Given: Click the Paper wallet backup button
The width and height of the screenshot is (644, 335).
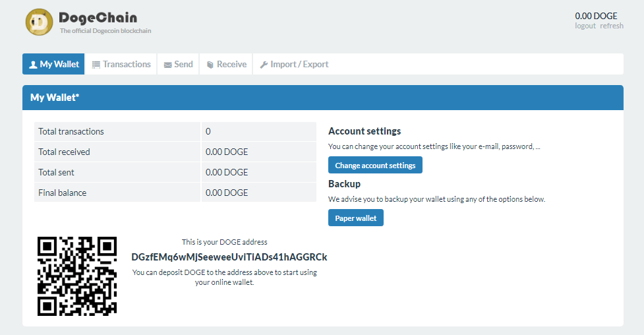Looking at the screenshot, I should 355,218.
